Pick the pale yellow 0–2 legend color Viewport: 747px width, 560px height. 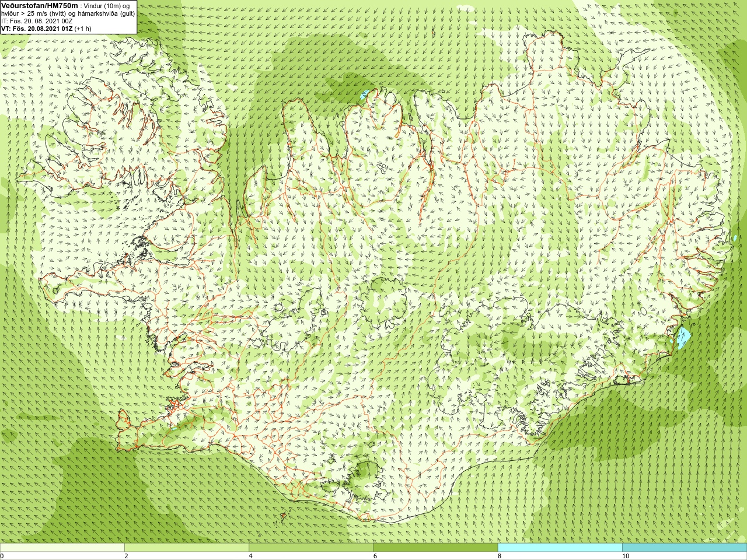point(62,548)
